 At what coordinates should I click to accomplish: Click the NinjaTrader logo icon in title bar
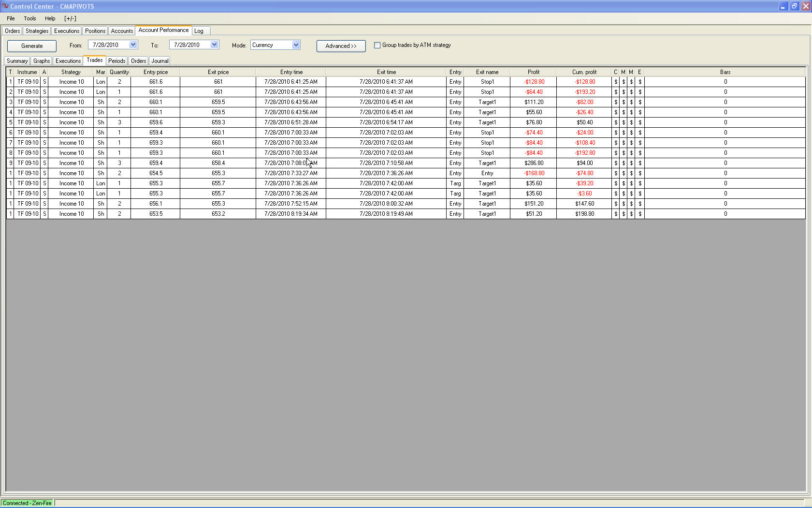(5, 6)
